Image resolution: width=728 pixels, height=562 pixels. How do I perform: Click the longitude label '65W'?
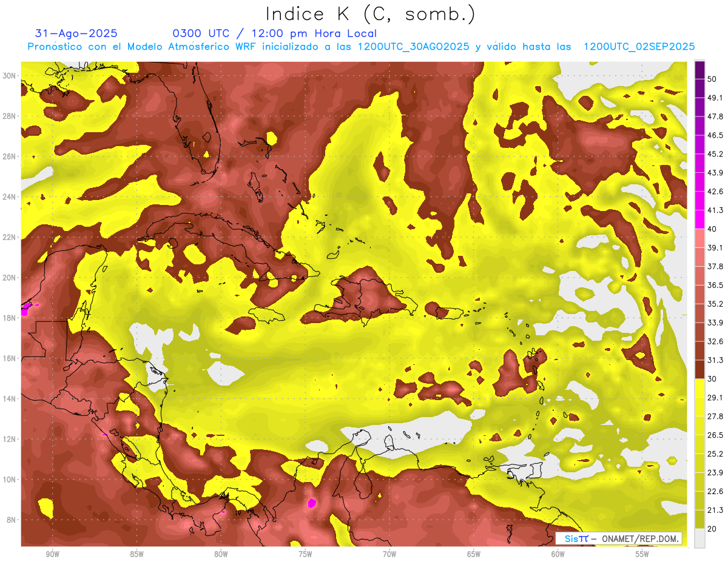click(474, 554)
